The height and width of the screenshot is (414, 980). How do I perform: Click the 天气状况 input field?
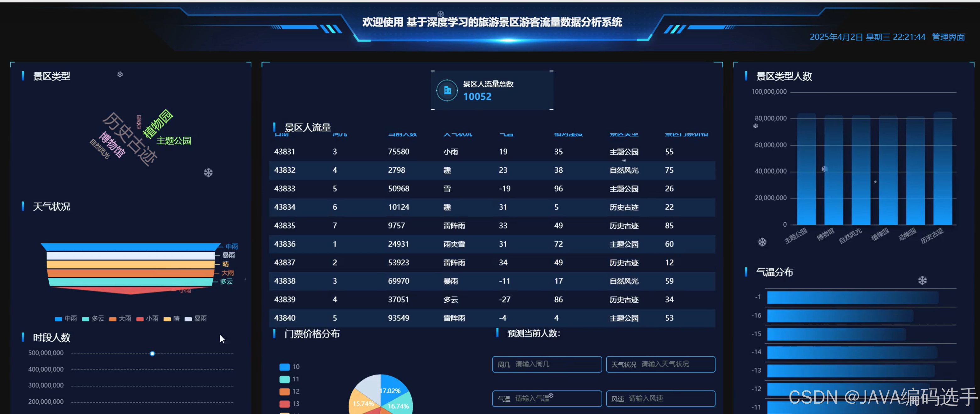[x=660, y=364]
